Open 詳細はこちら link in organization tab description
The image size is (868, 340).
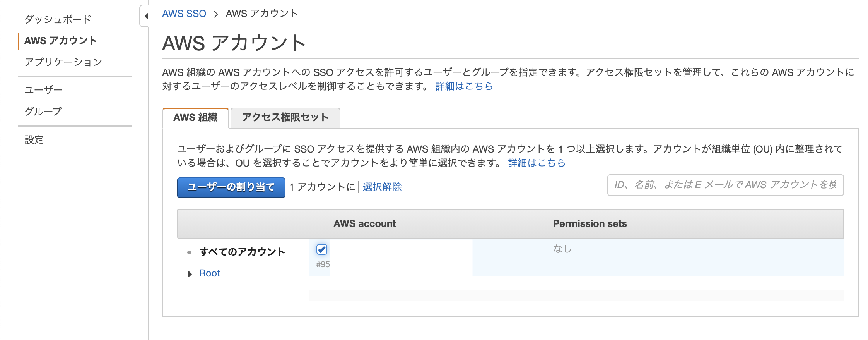point(537,163)
